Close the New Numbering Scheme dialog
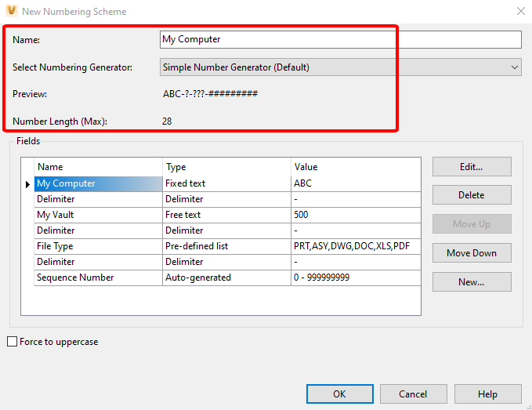Screen dimensions: 532x410 pos(521,11)
